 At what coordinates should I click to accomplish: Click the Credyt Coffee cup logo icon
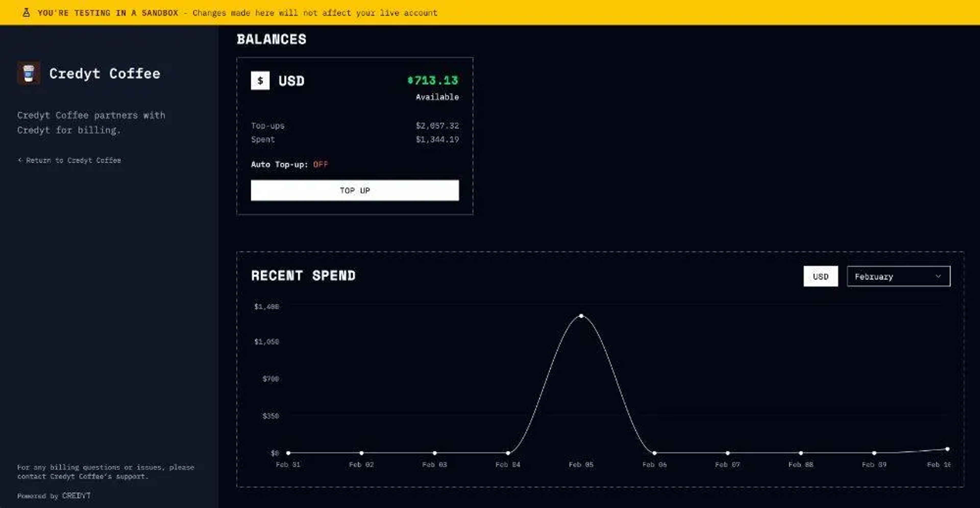point(29,73)
